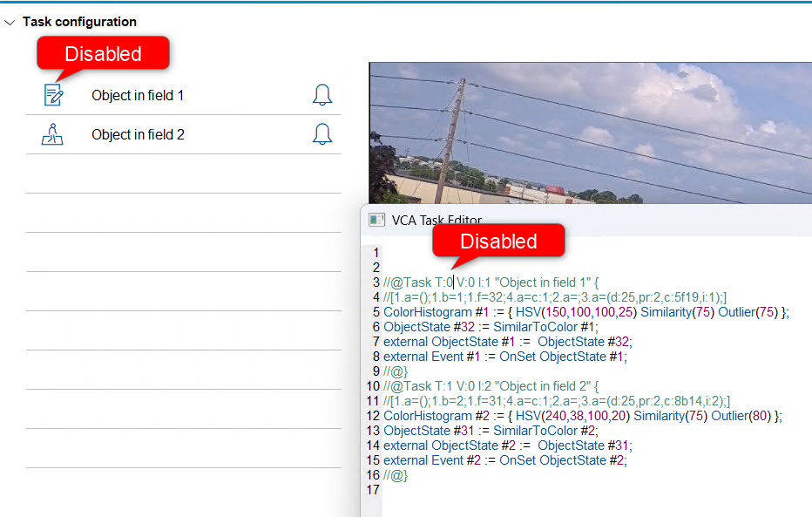Click the camera video preview image
Image resolution: width=812 pixels, height=517 pixels.
[591, 133]
